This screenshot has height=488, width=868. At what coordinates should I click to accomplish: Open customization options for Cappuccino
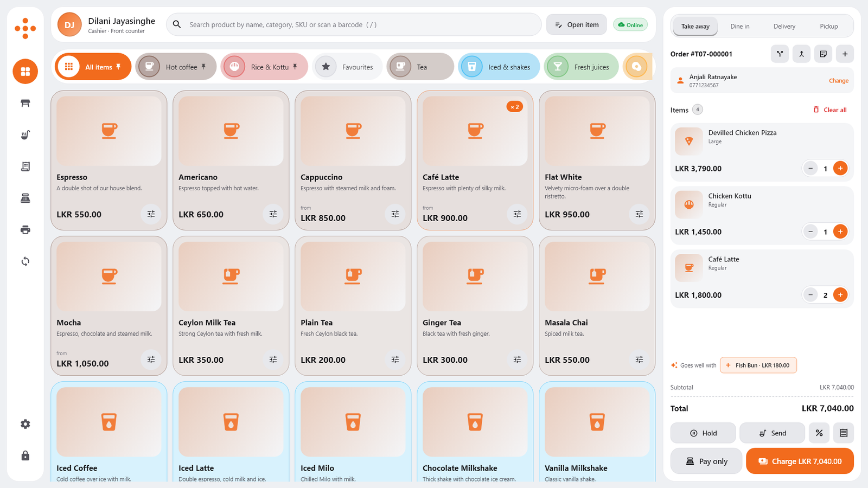point(395,214)
